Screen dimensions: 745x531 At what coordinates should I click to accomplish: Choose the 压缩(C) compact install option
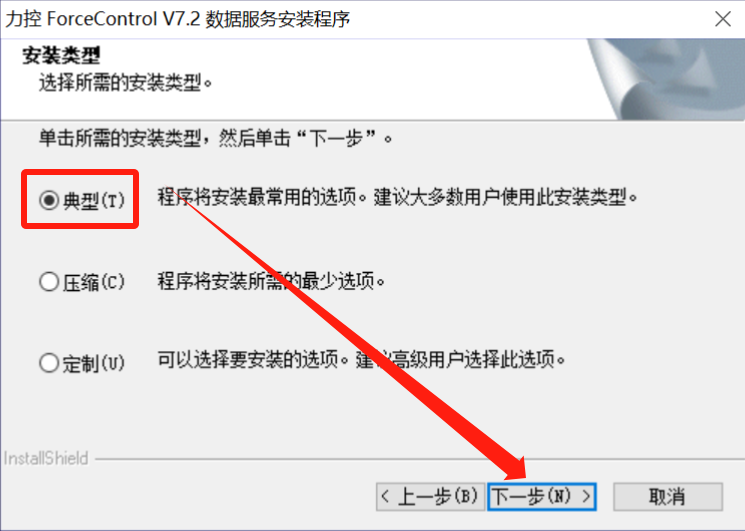pyautogui.click(x=82, y=282)
